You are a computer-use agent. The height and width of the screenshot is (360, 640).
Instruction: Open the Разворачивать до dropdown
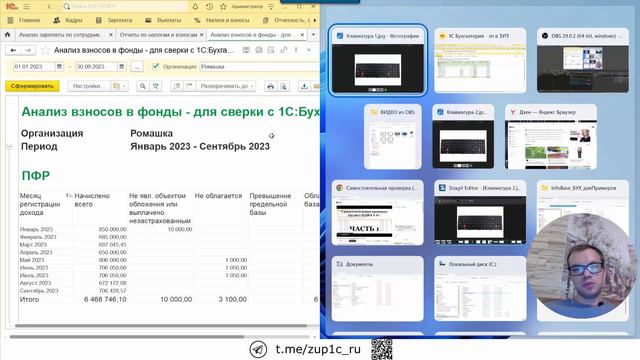click(226, 86)
